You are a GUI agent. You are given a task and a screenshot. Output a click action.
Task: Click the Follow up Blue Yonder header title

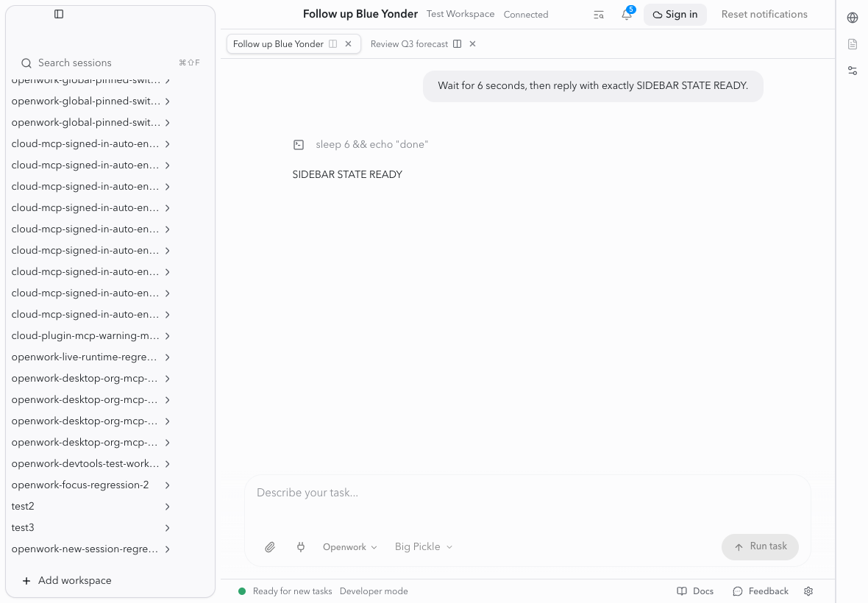tap(360, 15)
